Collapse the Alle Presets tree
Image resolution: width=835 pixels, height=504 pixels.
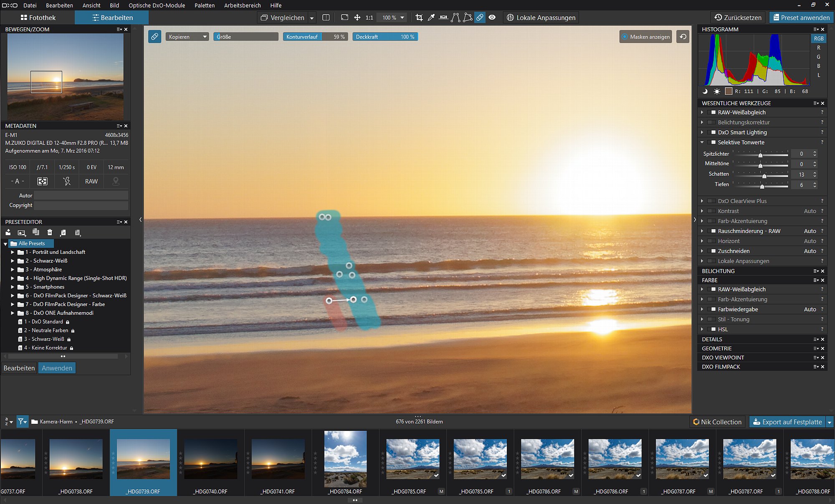point(5,243)
